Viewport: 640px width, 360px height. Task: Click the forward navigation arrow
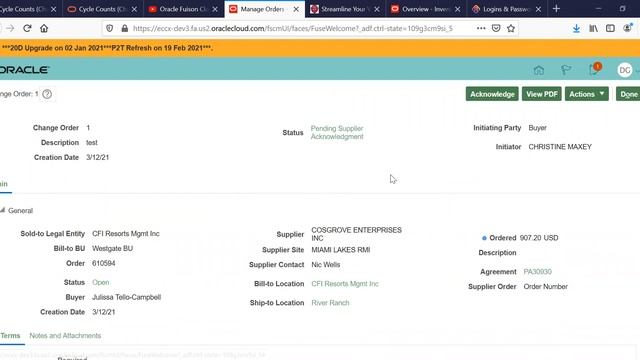click(x=10, y=28)
